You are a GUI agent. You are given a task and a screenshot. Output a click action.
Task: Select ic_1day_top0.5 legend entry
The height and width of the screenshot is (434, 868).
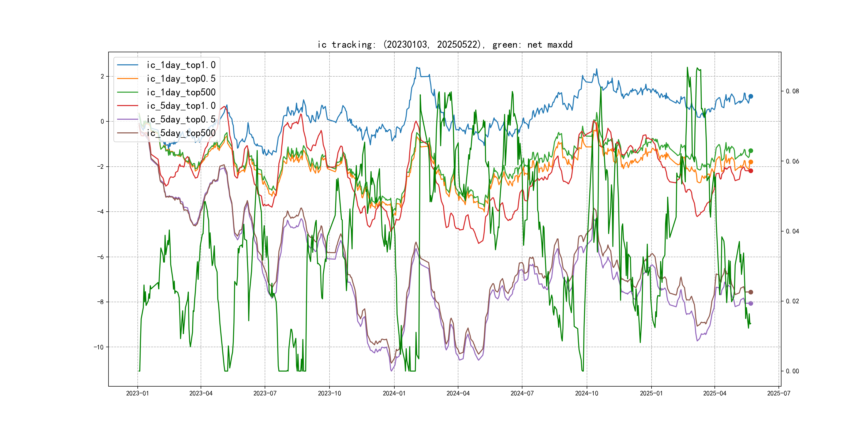pyautogui.click(x=181, y=79)
